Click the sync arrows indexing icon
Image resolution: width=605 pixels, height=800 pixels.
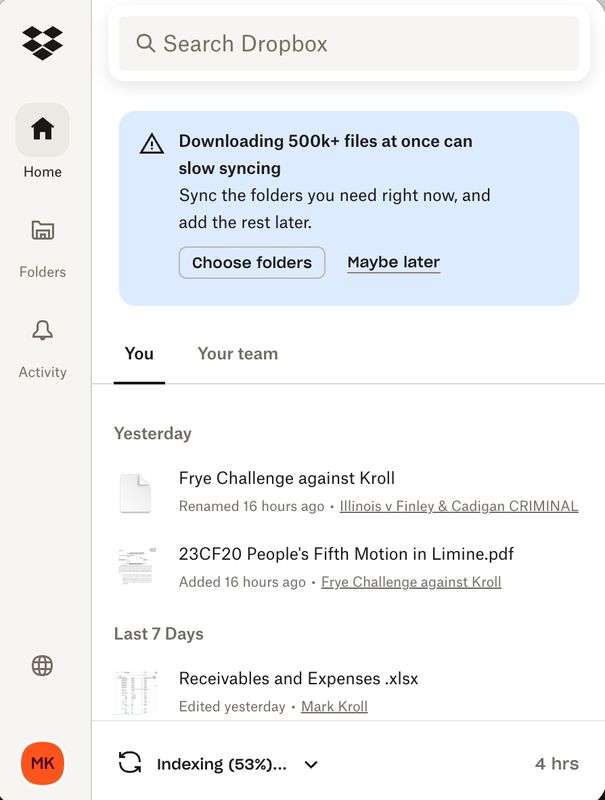pyautogui.click(x=130, y=764)
